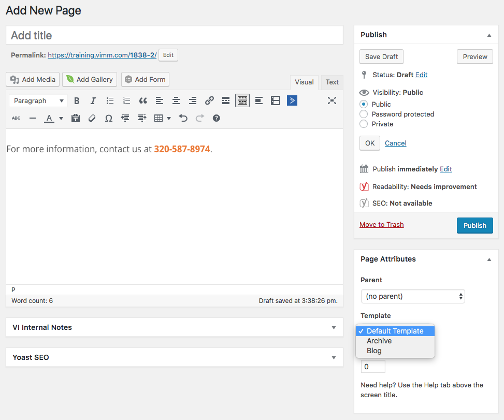The width and height of the screenshot is (504, 420).
Task: Open the table insert menu
Action: [162, 118]
